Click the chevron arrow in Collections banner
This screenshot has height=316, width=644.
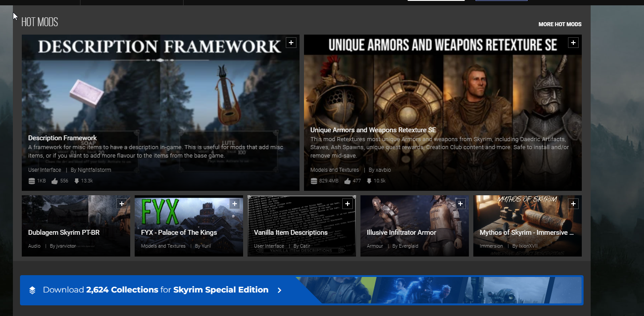pyautogui.click(x=280, y=290)
